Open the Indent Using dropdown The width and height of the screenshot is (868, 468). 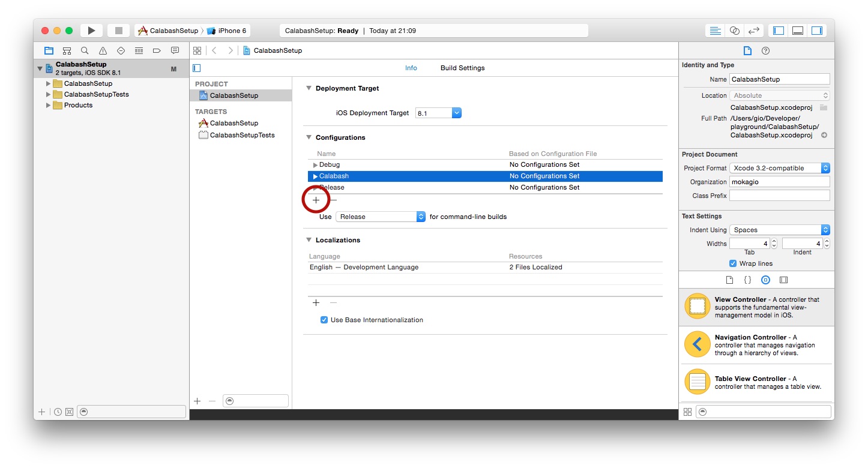pyautogui.click(x=780, y=230)
